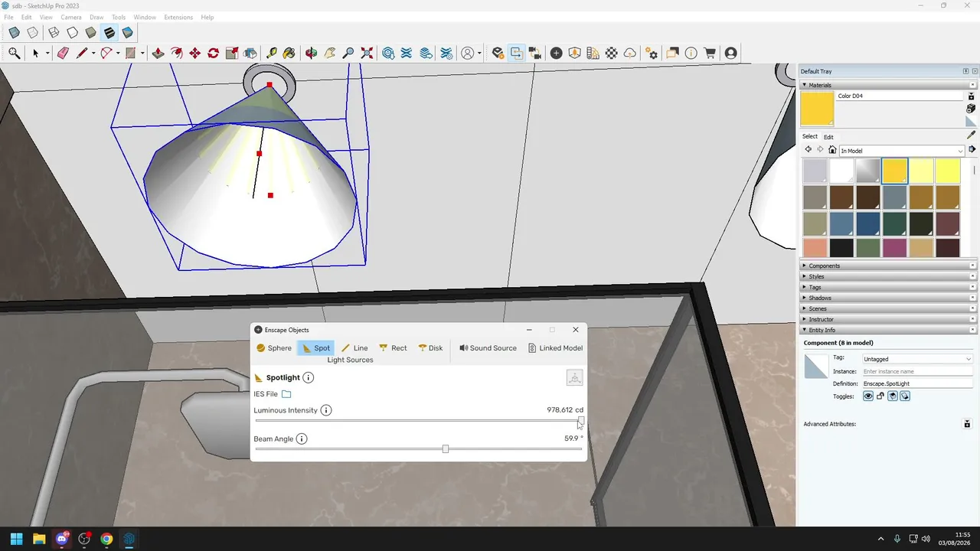
Task: Open Enscape shopping cart icon
Action: [710, 53]
